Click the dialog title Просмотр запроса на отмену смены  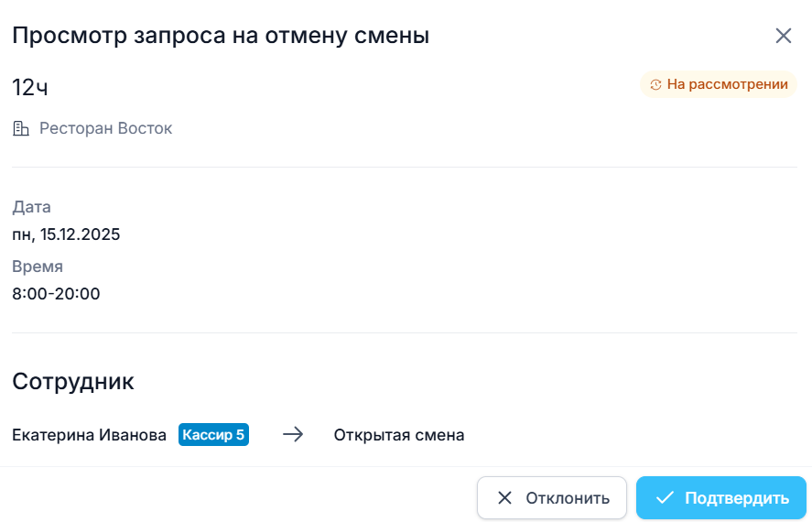tap(221, 36)
